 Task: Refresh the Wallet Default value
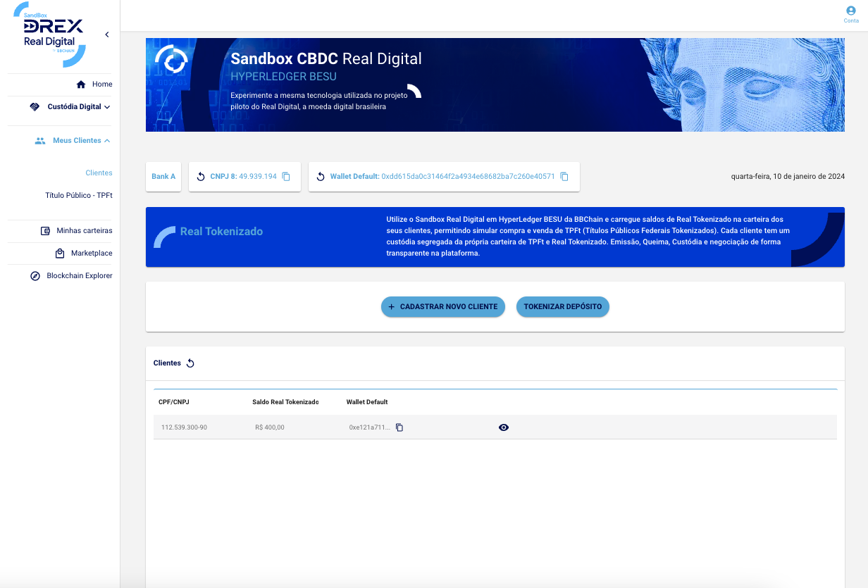point(321,177)
